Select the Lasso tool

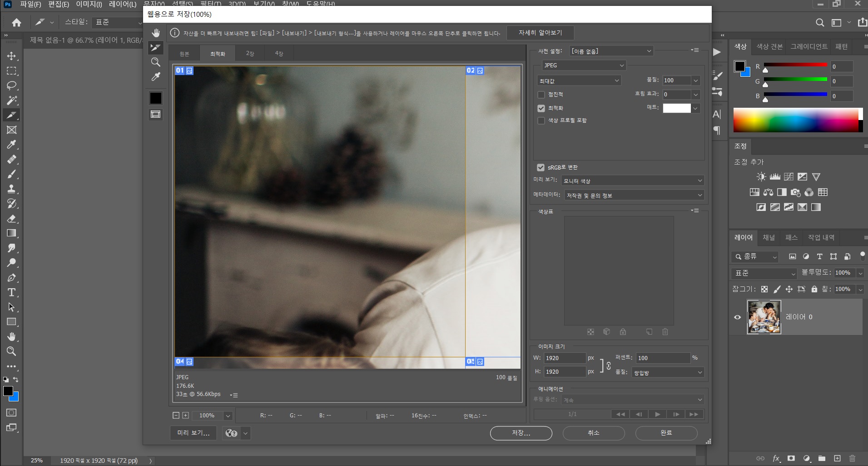coord(11,85)
